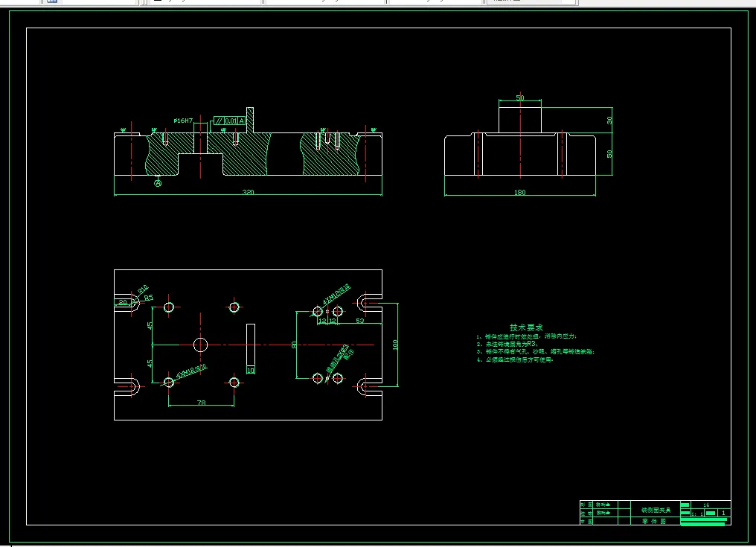Select the 320 length dimension text
This screenshot has height=547, width=756.
click(x=248, y=192)
